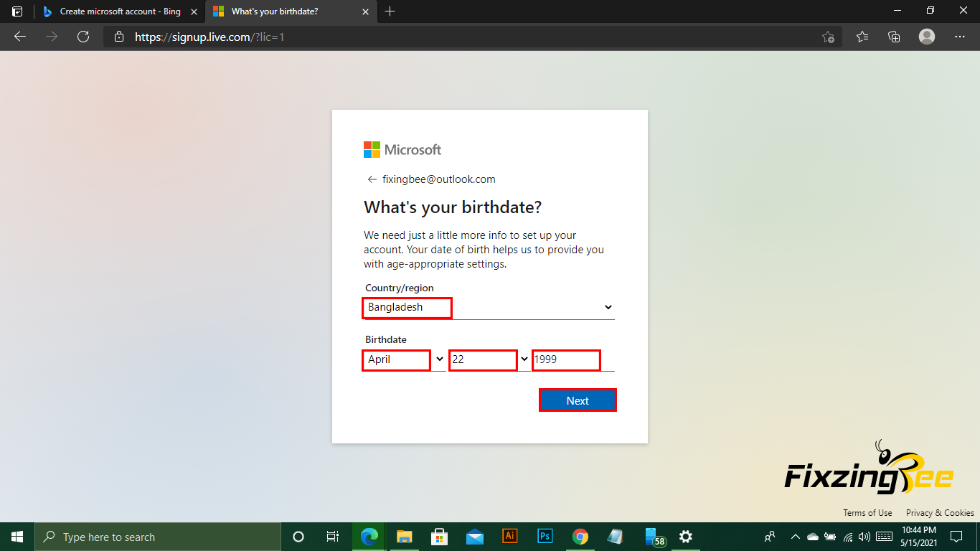The image size is (980, 551).
Task: Open Photoshop from the taskbar
Action: coord(545,536)
